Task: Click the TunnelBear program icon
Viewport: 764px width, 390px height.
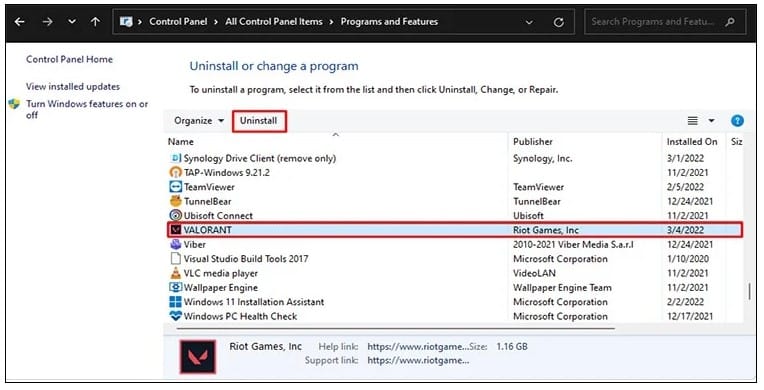Action: pyautogui.click(x=175, y=201)
